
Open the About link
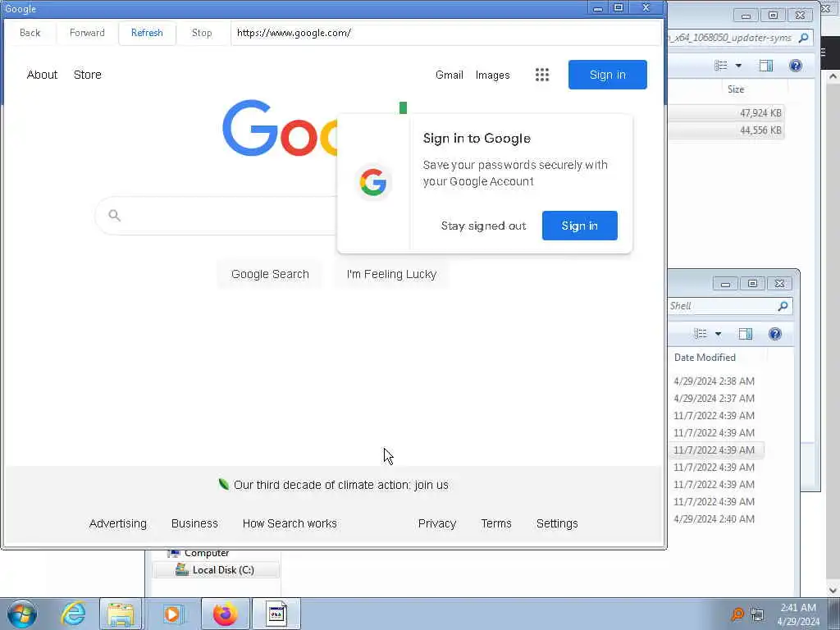coord(42,75)
